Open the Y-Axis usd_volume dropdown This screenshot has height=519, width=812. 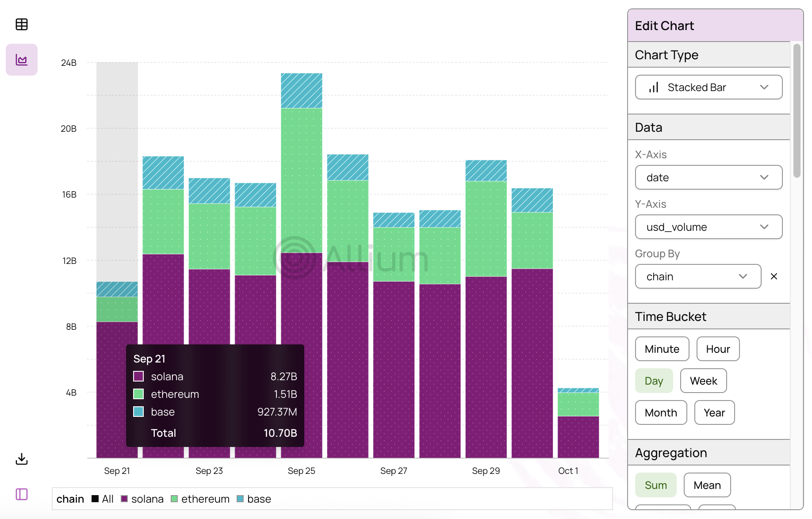click(x=709, y=227)
